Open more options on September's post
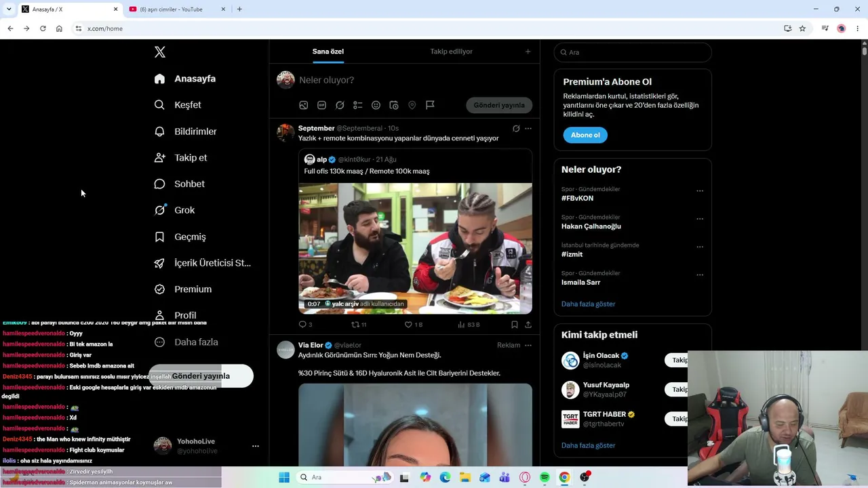Image resolution: width=868 pixels, height=488 pixels. point(528,128)
